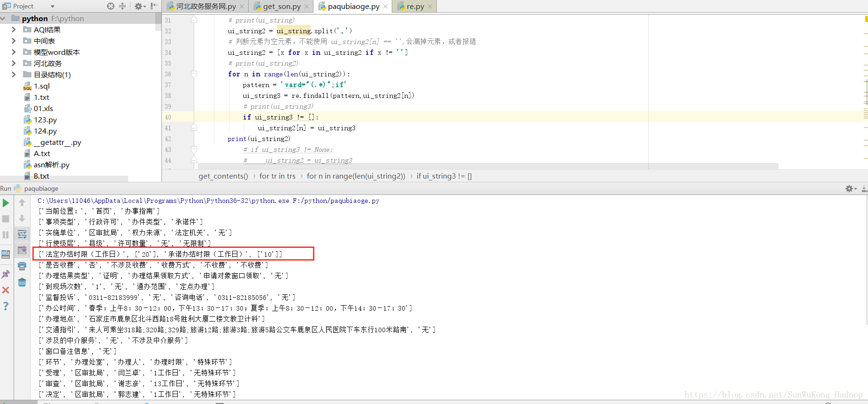The width and height of the screenshot is (868, 404).
Task: Open the re.py tab
Action: pos(415,7)
